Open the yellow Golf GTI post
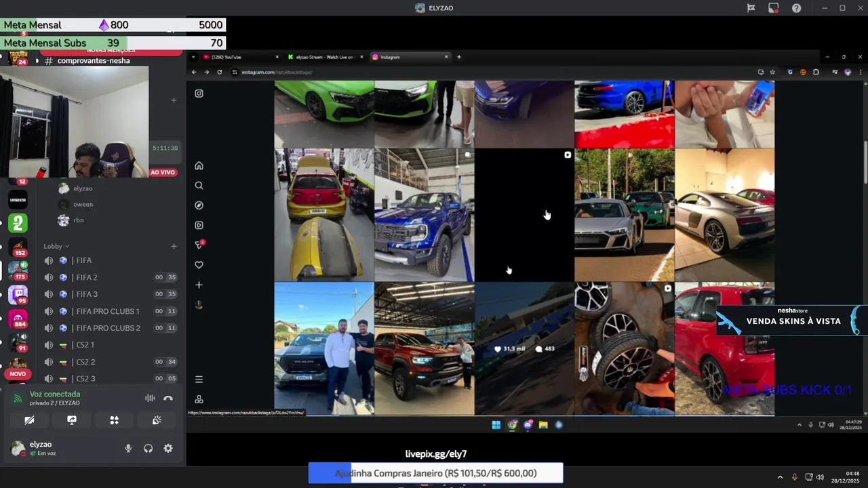 click(324, 214)
